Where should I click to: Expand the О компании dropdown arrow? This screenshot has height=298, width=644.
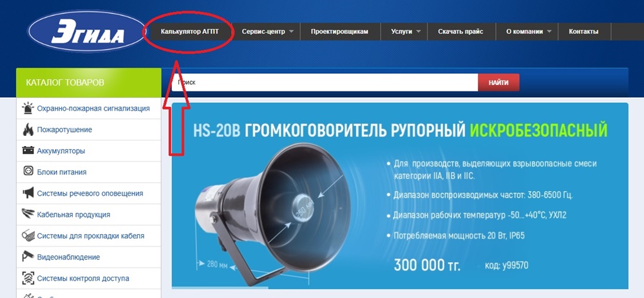pyautogui.click(x=549, y=32)
